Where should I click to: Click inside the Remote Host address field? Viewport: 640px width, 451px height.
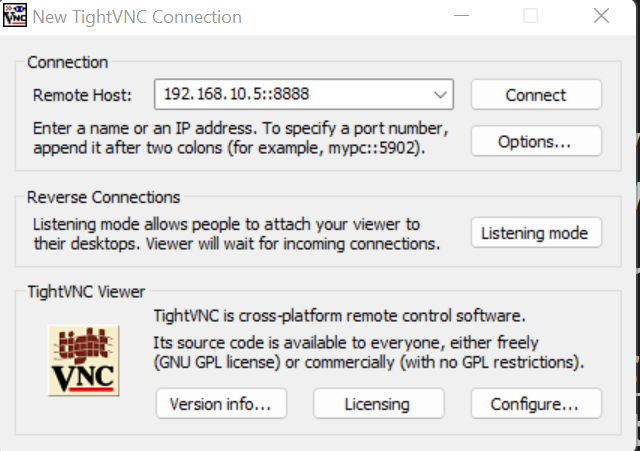tap(290, 95)
